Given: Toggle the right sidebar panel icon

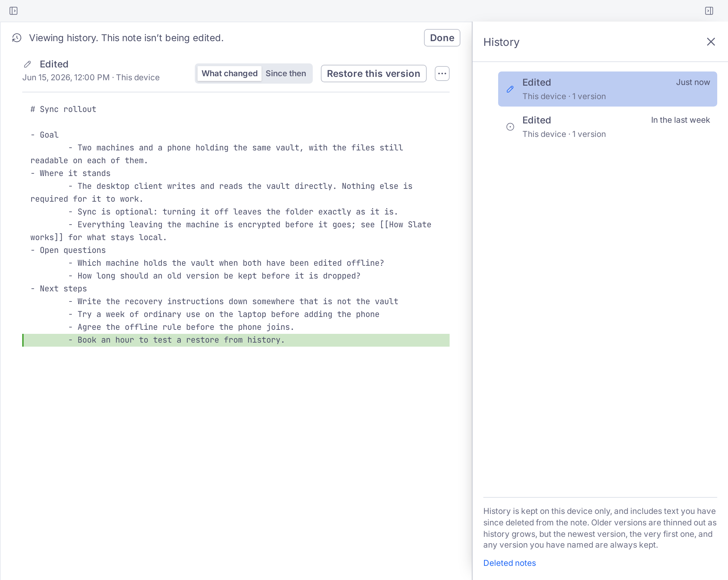Looking at the screenshot, I should [x=709, y=11].
